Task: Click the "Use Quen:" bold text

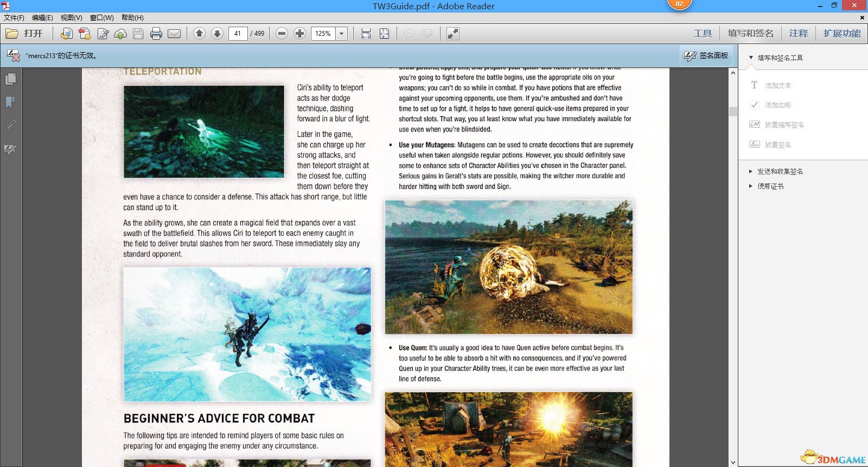Action: tap(413, 348)
